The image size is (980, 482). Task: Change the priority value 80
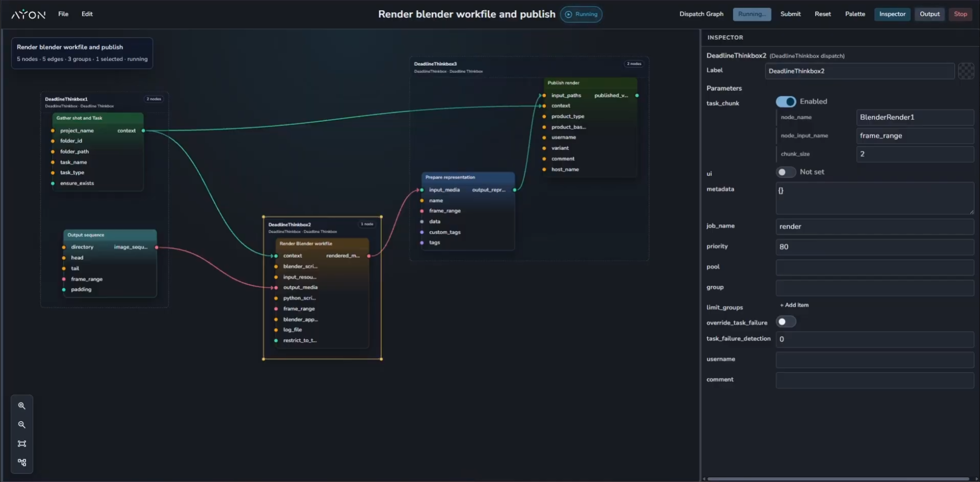(874, 247)
